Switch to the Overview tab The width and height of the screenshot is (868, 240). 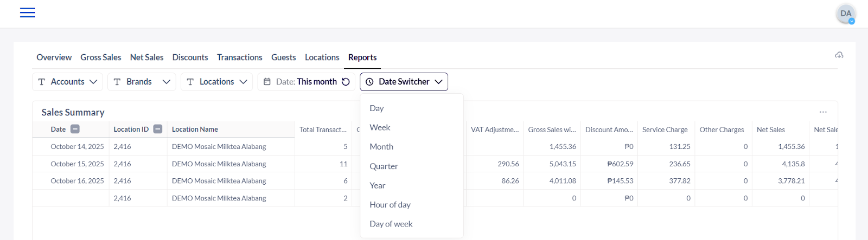pos(54,57)
